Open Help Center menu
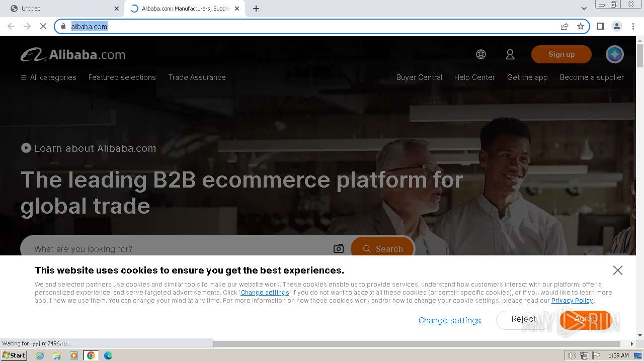644x362 pixels. point(474,77)
